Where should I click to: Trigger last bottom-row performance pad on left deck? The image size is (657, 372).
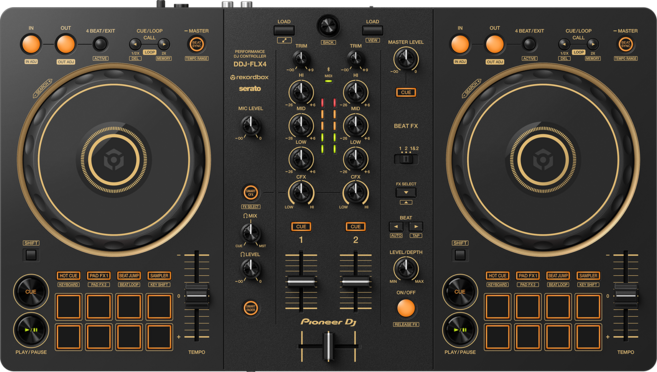[159, 336]
